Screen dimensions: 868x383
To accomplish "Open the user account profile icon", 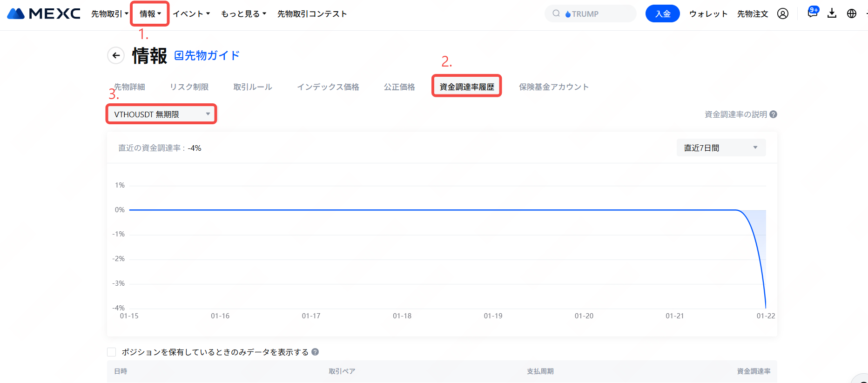I will [x=783, y=14].
